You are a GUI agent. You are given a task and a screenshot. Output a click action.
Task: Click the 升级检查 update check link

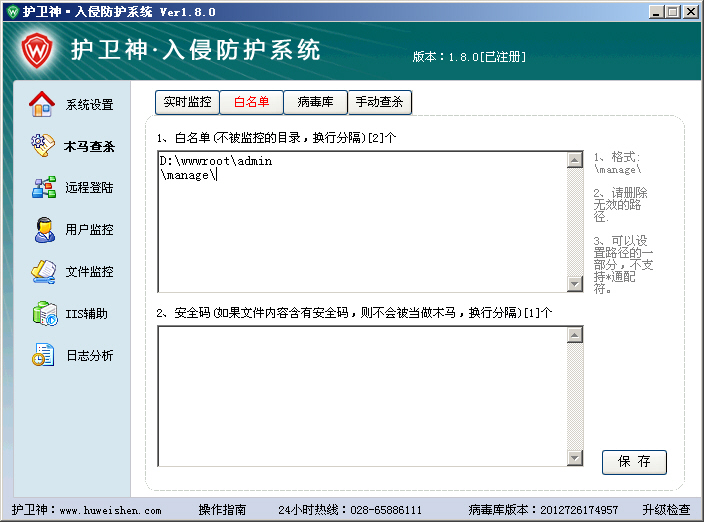(666, 510)
